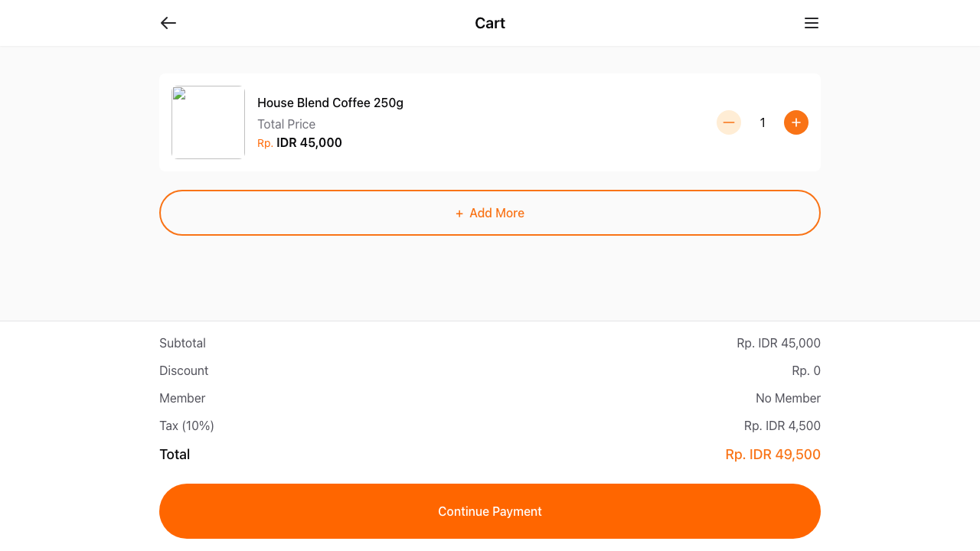This screenshot has height=551, width=980.
Task: Click the Discount value Rp. 0
Action: [806, 370]
